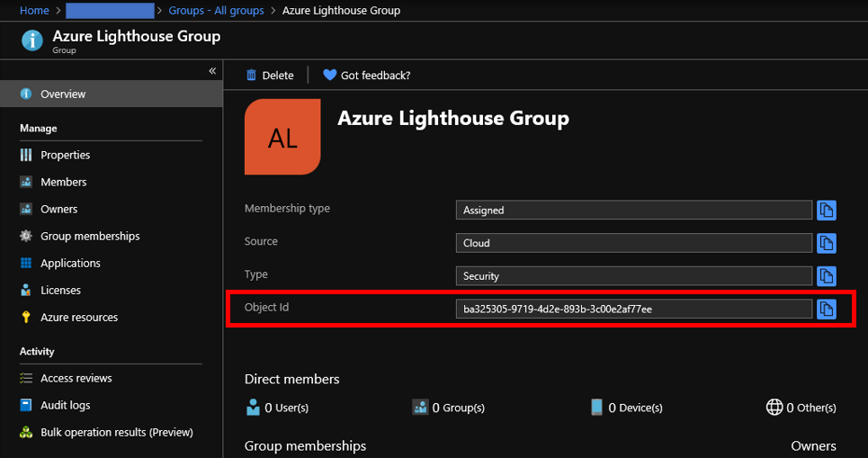Copy the Membership type value
The image size is (868, 458).
(827, 210)
